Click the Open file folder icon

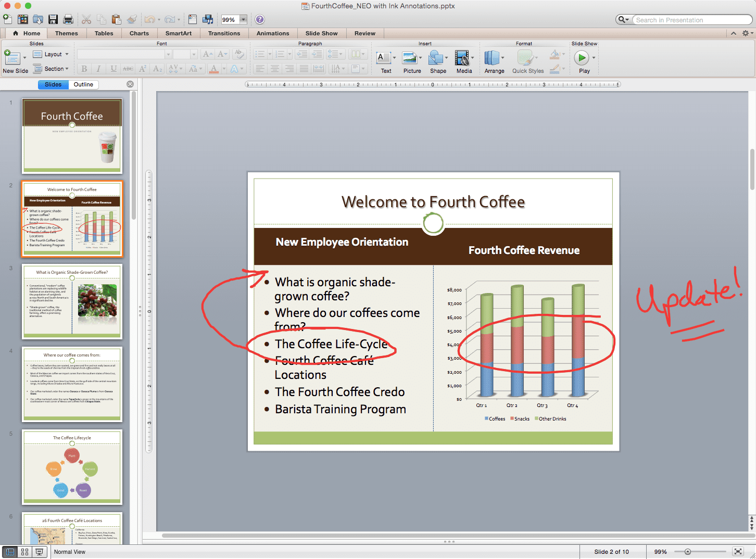pyautogui.click(x=38, y=19)
